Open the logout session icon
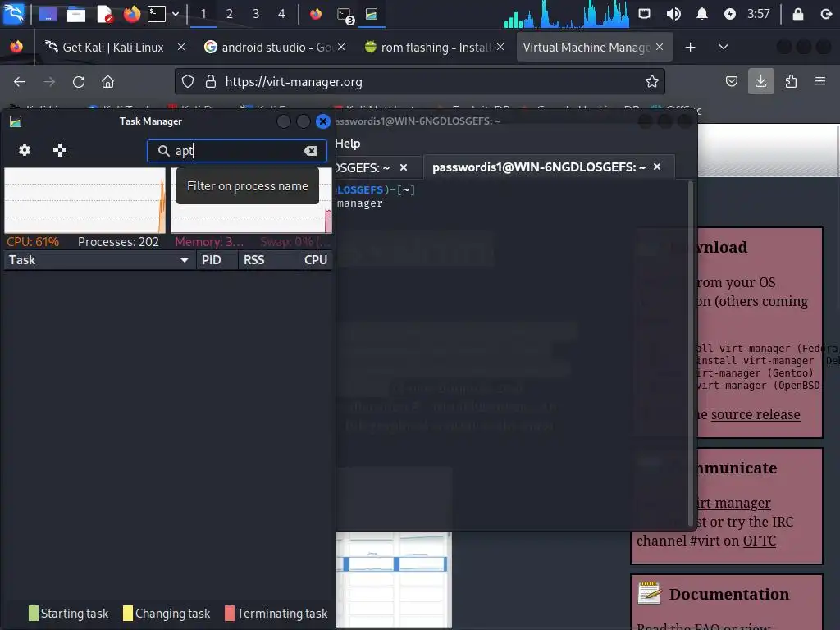The image size is (840, 630). click(826, 14)
